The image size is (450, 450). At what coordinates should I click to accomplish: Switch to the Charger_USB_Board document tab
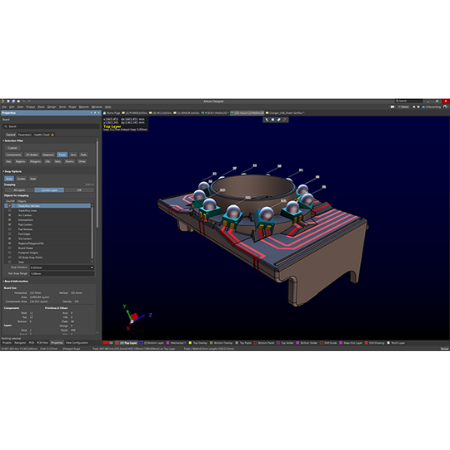pyautogui.click(x=285, y=113)
